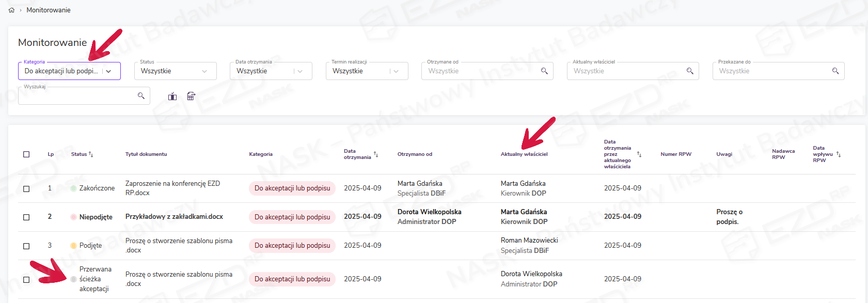The height and width of the screenshot is (303, 868).
Task: Expand the Status filter dropdown
Action: click(204, 71)
